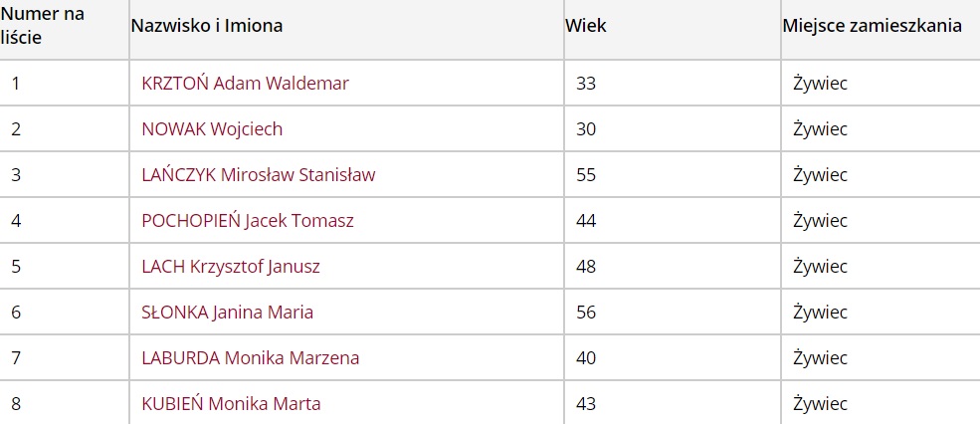The height and width of the screenshot is (424, 980).
Task: Open the KUBIEŃ Monika Marta link
Action: 231,404
